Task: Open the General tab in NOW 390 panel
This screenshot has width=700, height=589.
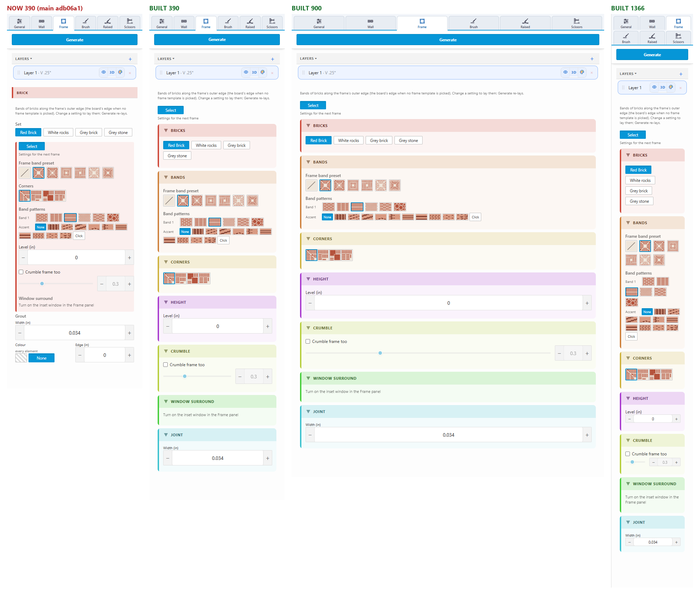Action: click(19, 23)
